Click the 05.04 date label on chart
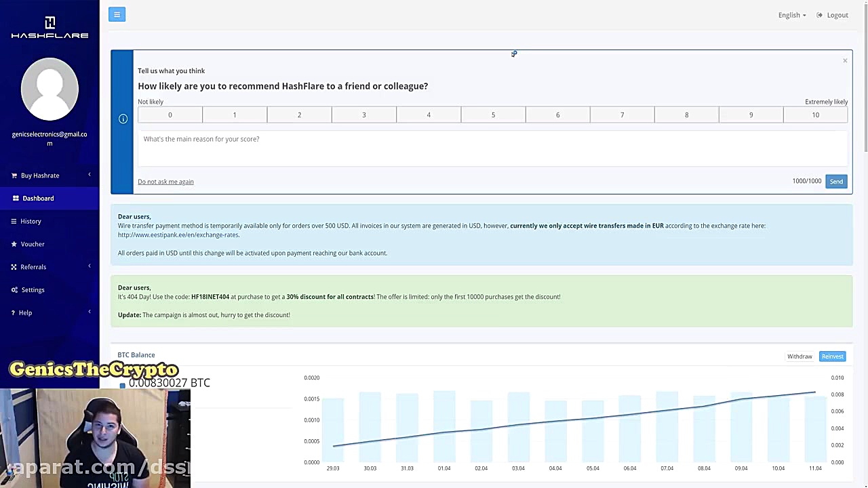The width and height of the screenshot is (868, 488). point(593,468)
